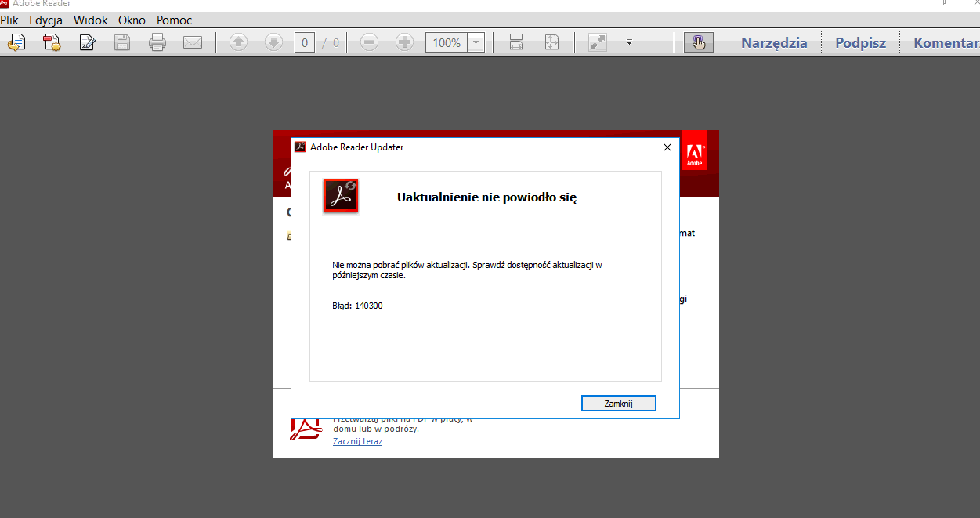
Task: Close the Adobe Reader Updater dialog via X
Action: pos(667,147)
